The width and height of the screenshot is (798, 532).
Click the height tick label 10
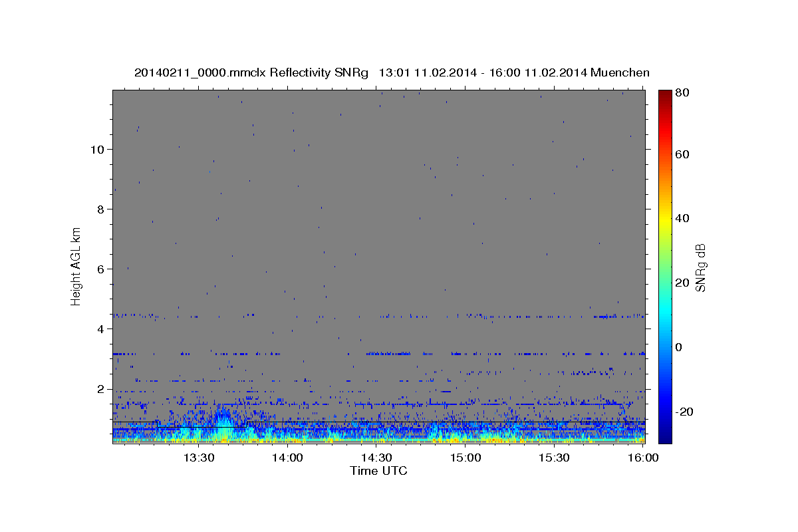coord(97,149)
